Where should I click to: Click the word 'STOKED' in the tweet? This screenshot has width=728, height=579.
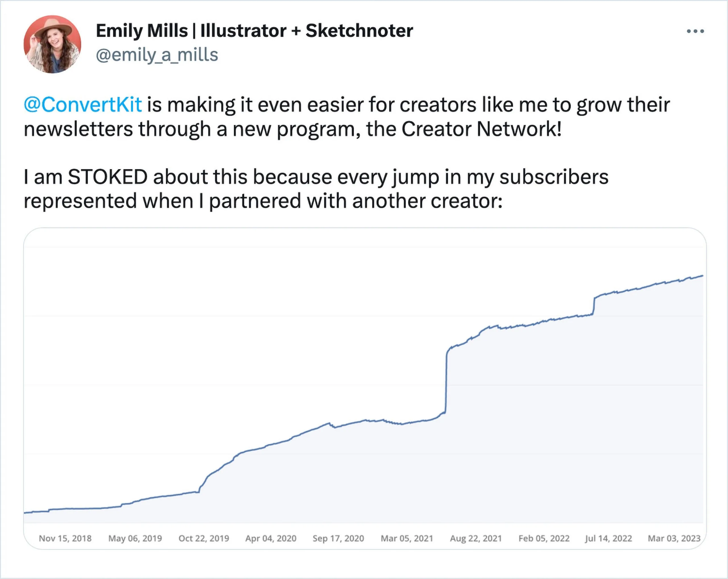108,177
